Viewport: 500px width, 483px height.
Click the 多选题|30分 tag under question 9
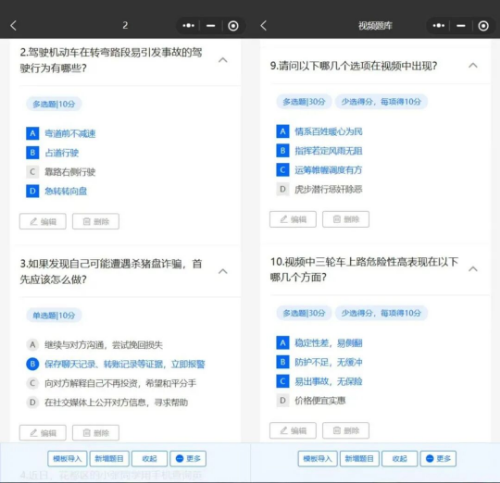pyautogui.click(x=304, y=102)
